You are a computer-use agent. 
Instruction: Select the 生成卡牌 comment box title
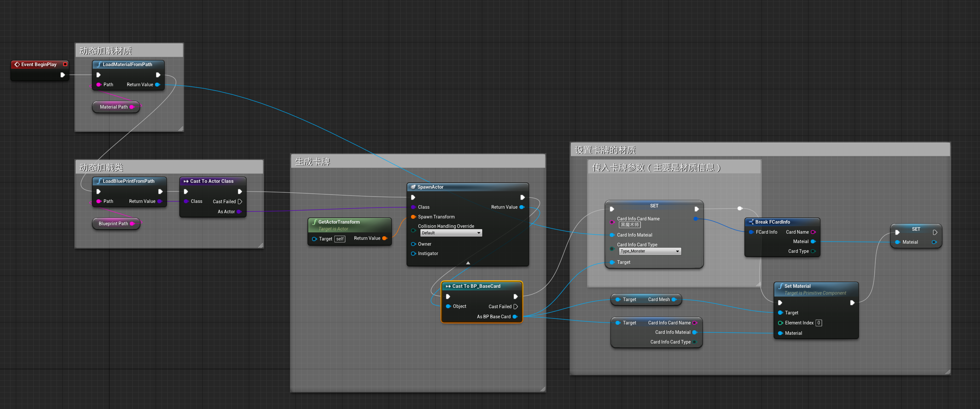pyautogui.click(x=313, y=161)
